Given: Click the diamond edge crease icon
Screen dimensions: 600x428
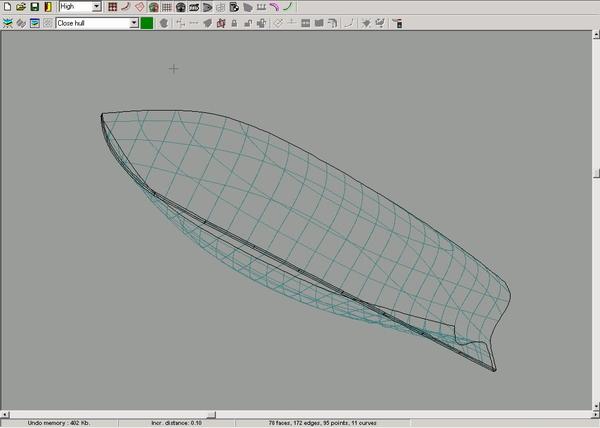Looking at the screenshot, I should click(x=278, y=23).
